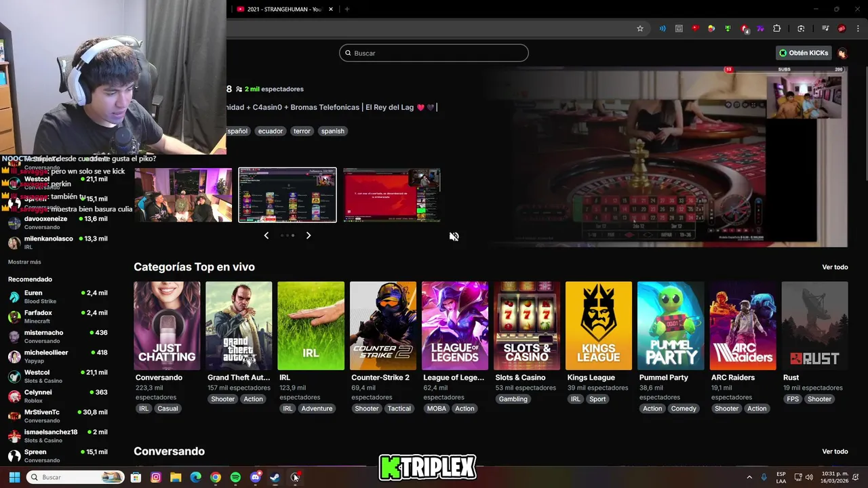This screenshot has width=868, height=488.
Task: Bookmark this page with the star icon
Action: pyautogui.click(x=639, y=28)
